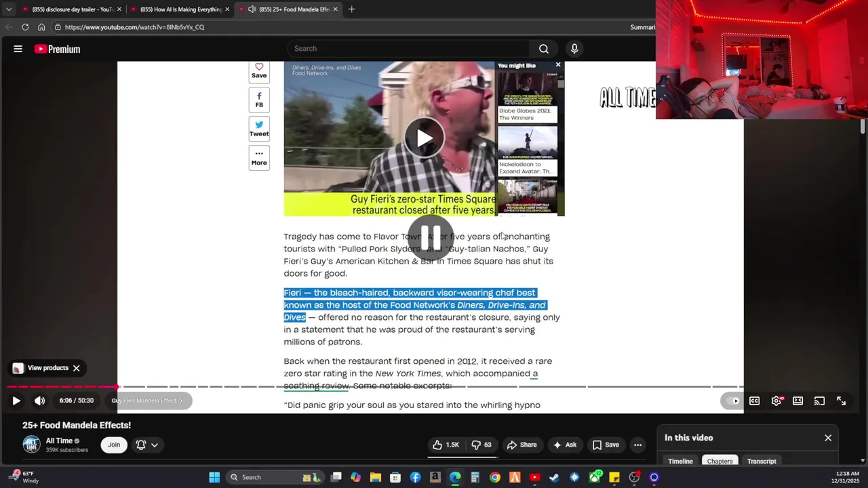Start voice search with microphone icon
Viewport: 868px width, 488px height.
tap(574, 49)
